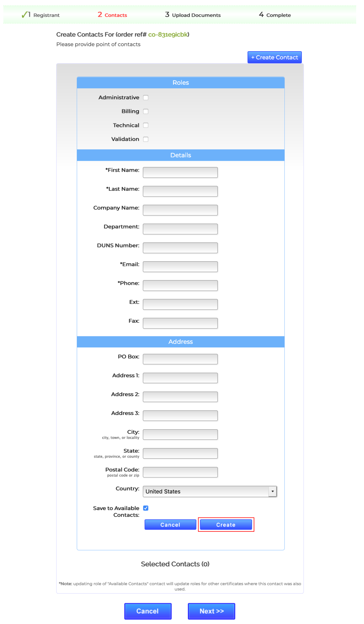The width and height of the screenshot is (364, 624).
Task: Click the Phone number field
Action: [180, 285]
